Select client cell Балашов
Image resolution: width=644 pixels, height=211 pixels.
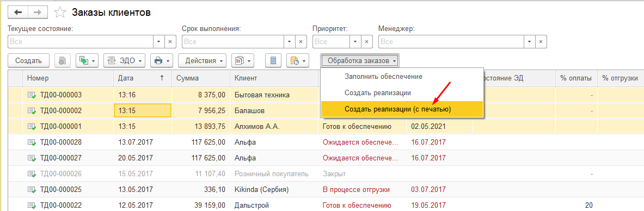click(274, 111)
